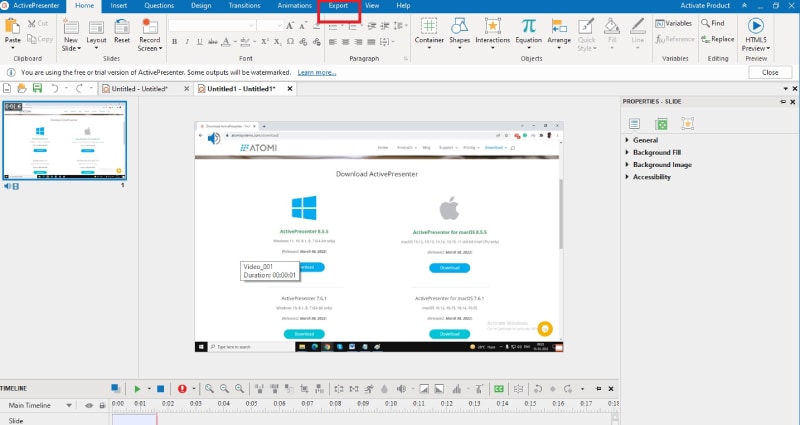The height and width of the screenshot is (425, 800).
Task: Align paragraph text to the left
Action: pyautogui.click(x=333, y=42)
